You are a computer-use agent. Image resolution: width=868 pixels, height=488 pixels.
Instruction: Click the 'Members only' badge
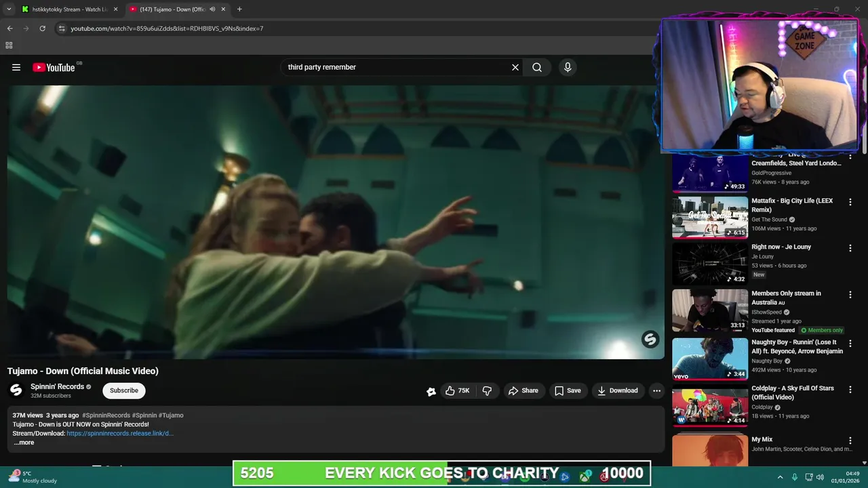[822, 330]
